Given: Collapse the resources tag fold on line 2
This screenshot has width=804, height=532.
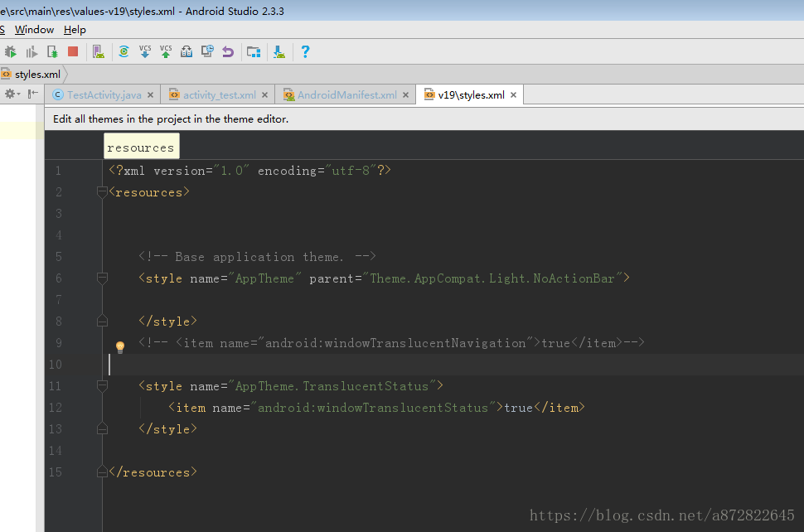Looking at the screenshot, I should point(102,192).
